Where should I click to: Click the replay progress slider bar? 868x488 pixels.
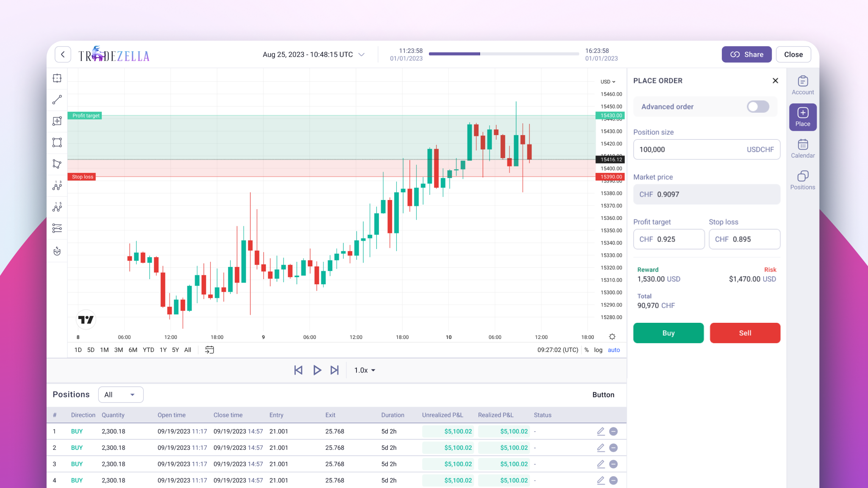[504, 54]
